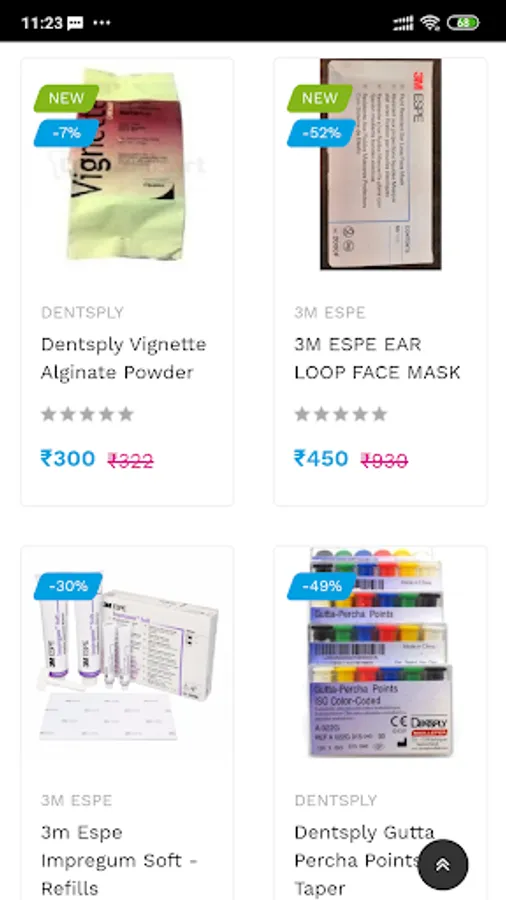Rate 3M ESPE face mask stars
Image resolution: width=506 pixels, height=900 pixels.
(x=341, y=414)
